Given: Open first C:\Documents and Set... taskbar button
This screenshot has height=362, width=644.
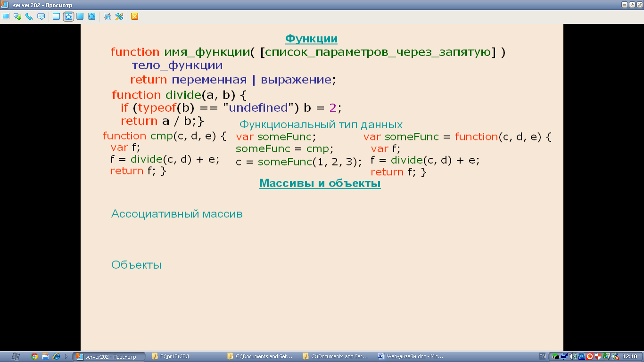Looking at the screenshot, I should pos(261,356).
